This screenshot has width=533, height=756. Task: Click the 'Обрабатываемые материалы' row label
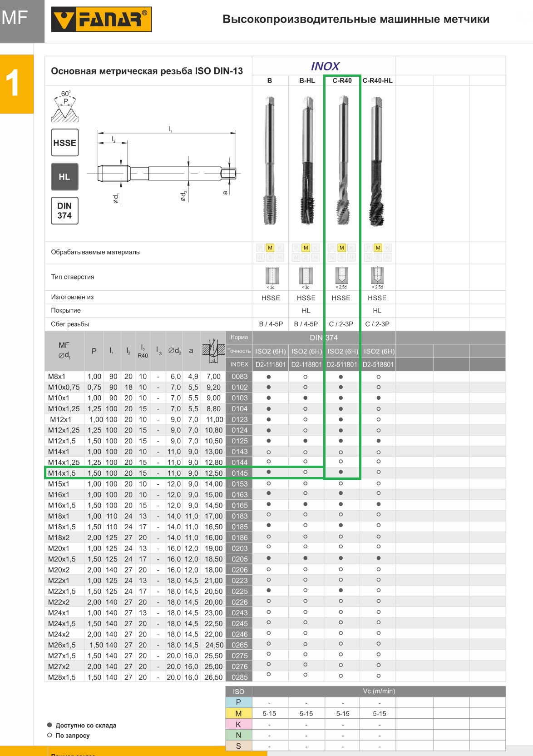pos(96,252)
